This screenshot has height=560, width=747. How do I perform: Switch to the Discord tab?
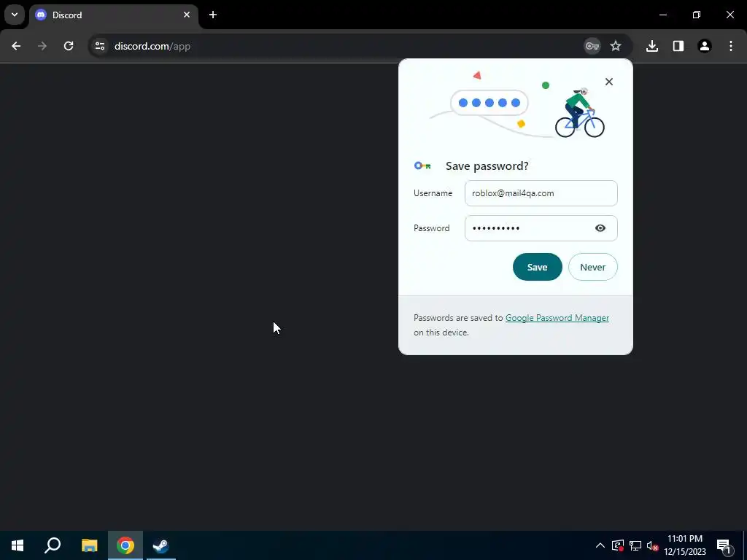click(x=113, y=15)
